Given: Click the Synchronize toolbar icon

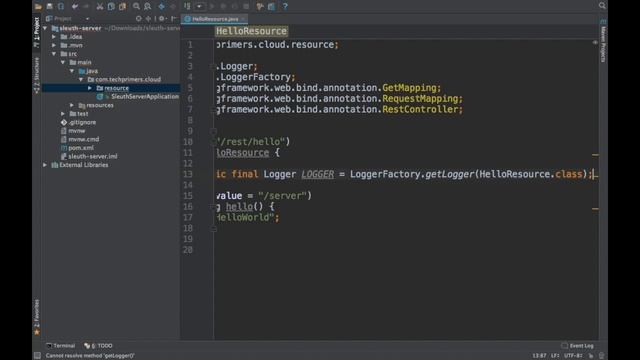Looking at the screenshot, I should pos(61,6).
